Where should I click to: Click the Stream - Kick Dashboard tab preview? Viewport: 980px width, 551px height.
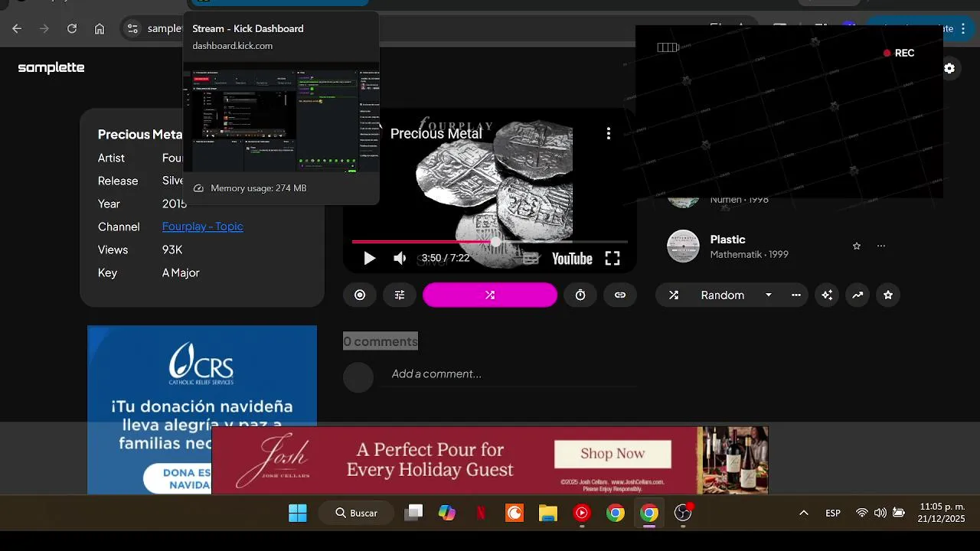click(x=281, y=108)
